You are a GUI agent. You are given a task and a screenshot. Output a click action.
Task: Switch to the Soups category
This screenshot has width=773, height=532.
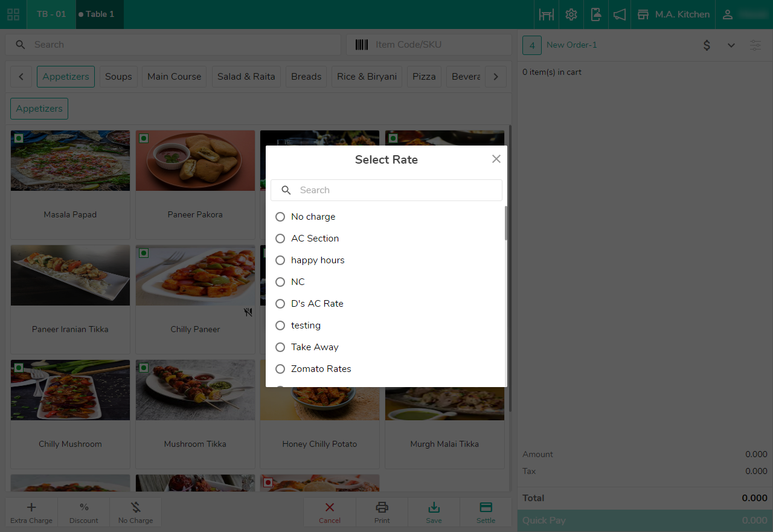click(x=118, y=77)
